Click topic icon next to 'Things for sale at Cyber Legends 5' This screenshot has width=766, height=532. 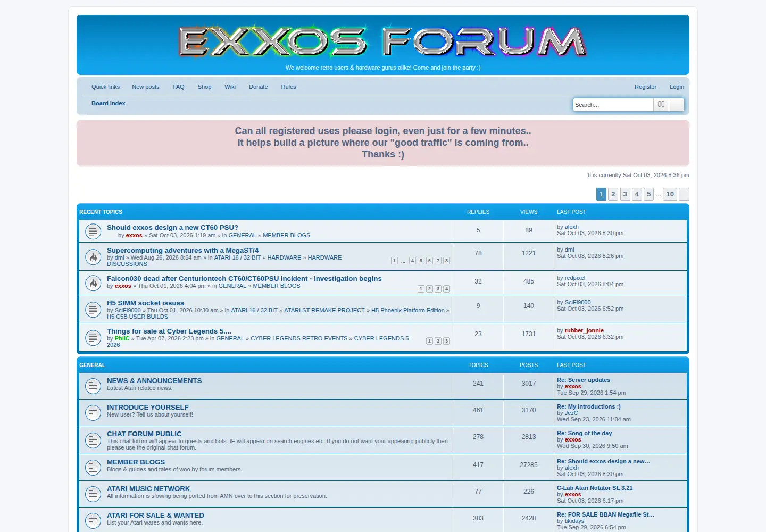(x=93, y=338)
